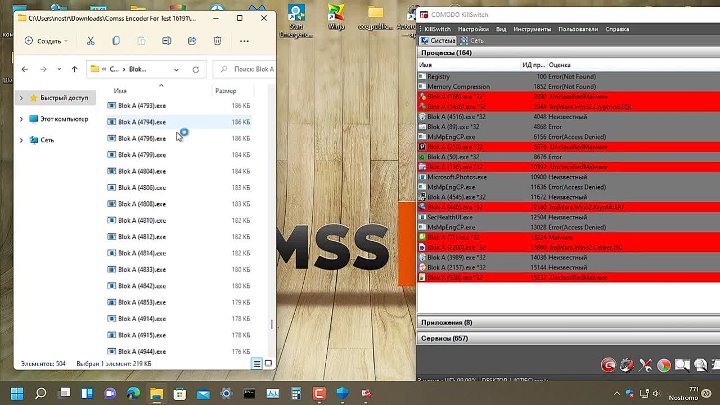Click the crossed tools icon in KillSwitch footer
This screenshot has height=405, width=720.
pyautogui.click(x=645, y=365)
